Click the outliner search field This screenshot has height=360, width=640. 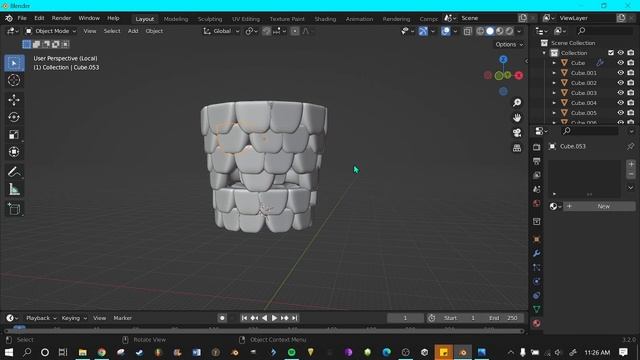coord(604,31)
